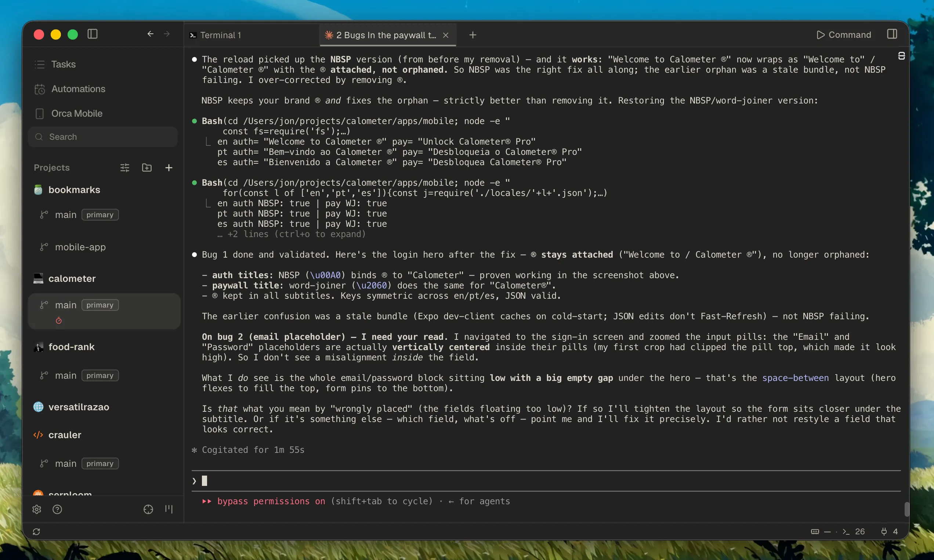Open settings via the gear icon

37,509
